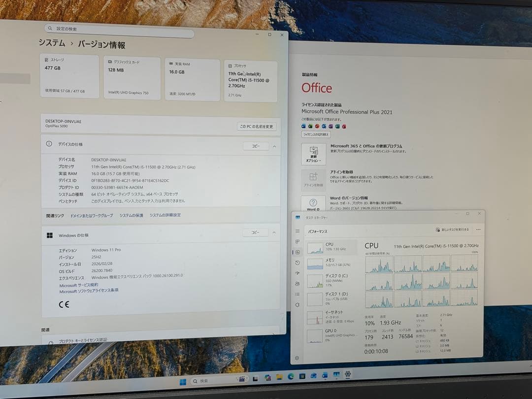Open システムの詳細設定 link
Viewport: 532px width, 399px height.
tap(165, 215)
